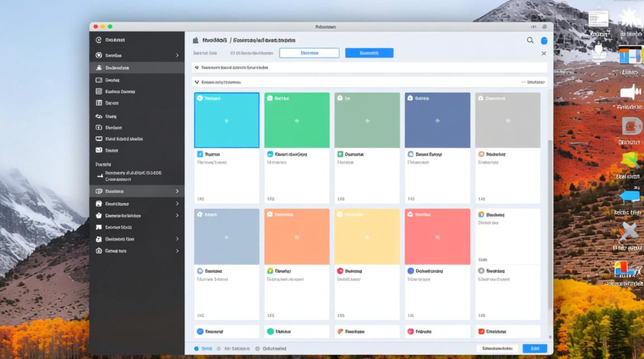Select the blue radio option in bottom bar
Screen dimensions: 644x359
pyautogui.click(x=196, y=349)
